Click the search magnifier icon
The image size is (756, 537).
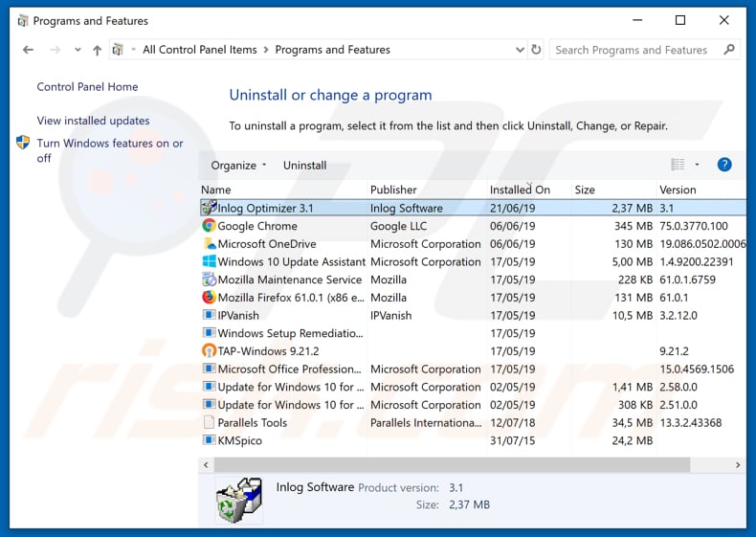[728, 50]
